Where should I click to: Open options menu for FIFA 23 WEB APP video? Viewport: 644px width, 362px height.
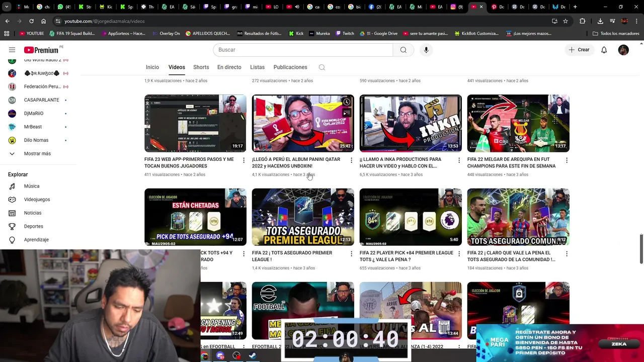click(x=244, y=160)
